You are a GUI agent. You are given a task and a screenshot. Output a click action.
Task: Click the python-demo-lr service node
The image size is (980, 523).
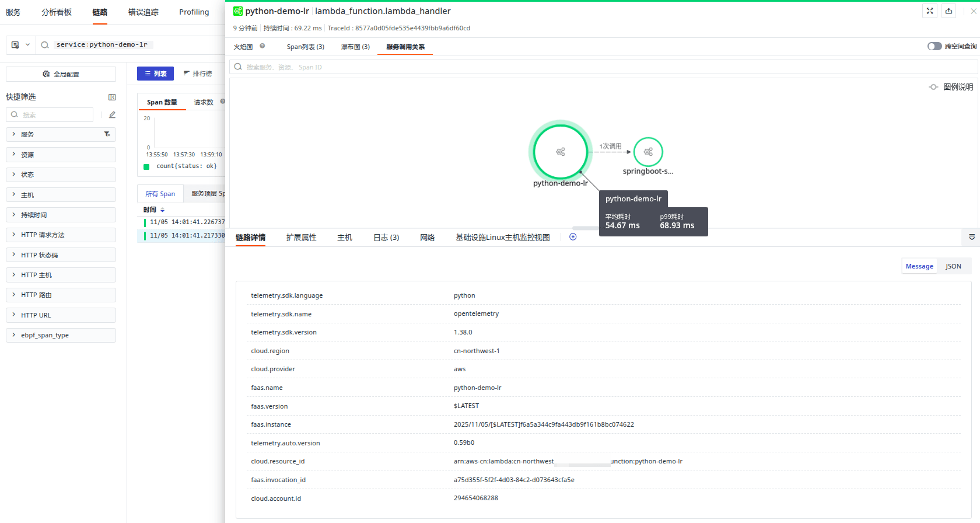tap(561, 152)
